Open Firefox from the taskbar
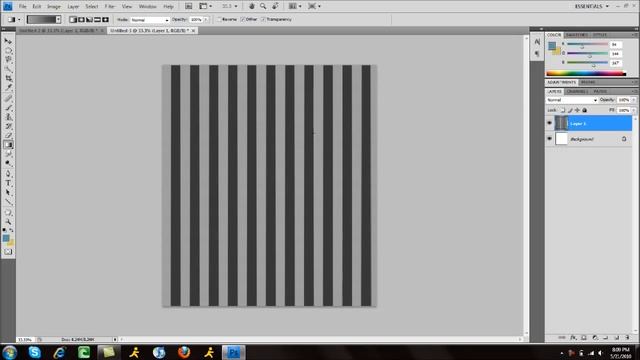 (x=184, y=352)
